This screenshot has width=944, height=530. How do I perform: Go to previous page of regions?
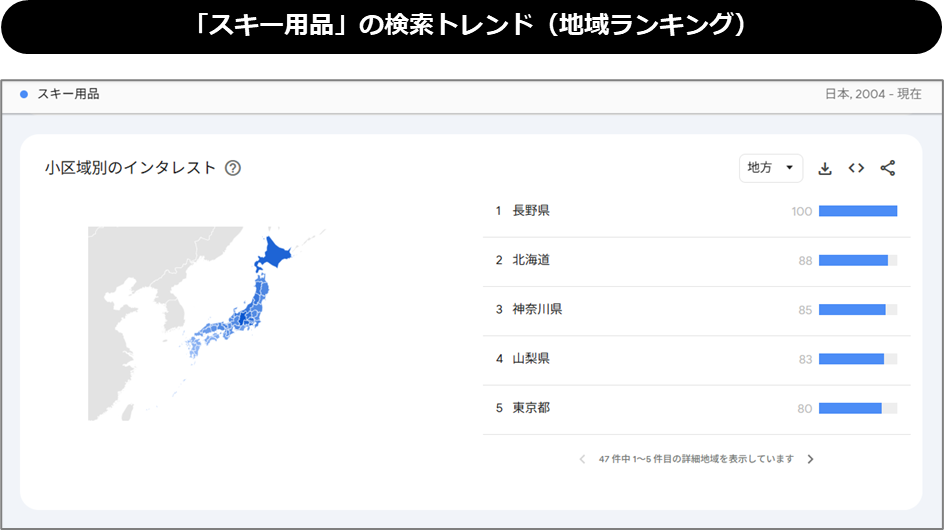582,459
